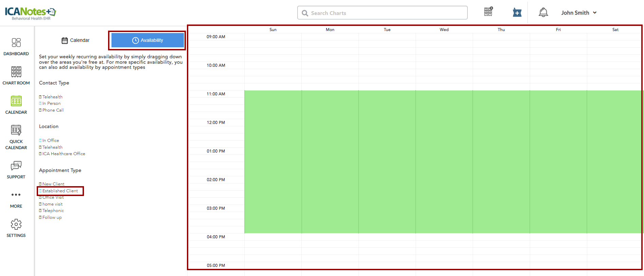The height and width of the screenshot is (276, 644).
Task: Click the green Wednesday availability block
Action: tap(444, 162)
